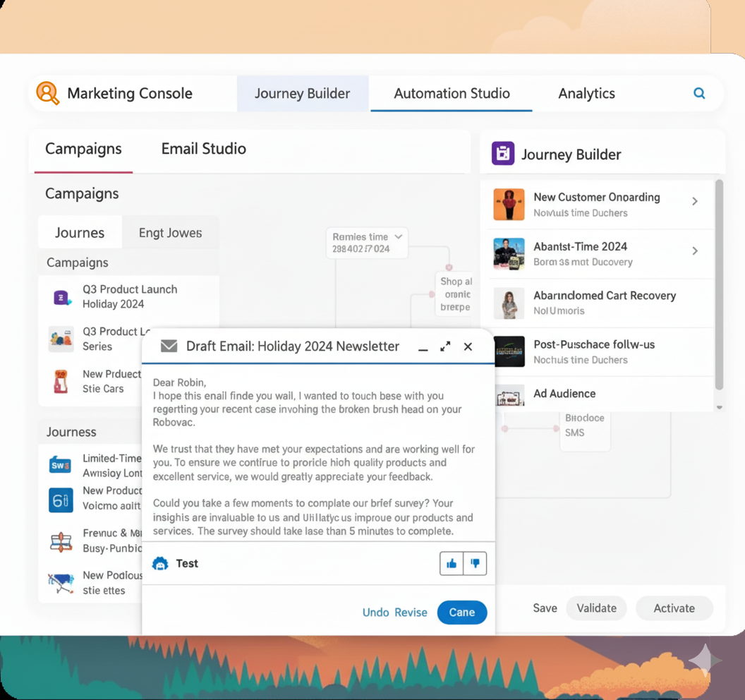Click the search icon in top bar
Image resolution: width=745 pixels, height=700 pixels.
(699, 93)
